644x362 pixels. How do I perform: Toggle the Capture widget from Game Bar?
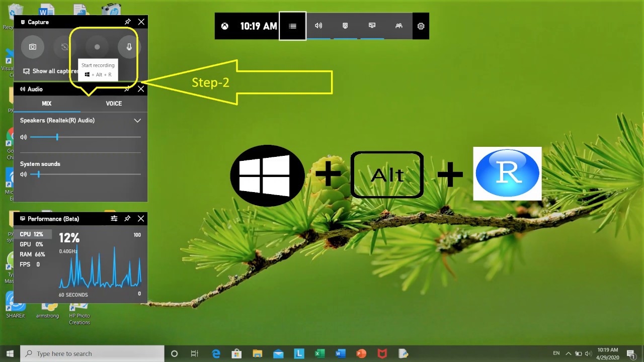point(345,26)
